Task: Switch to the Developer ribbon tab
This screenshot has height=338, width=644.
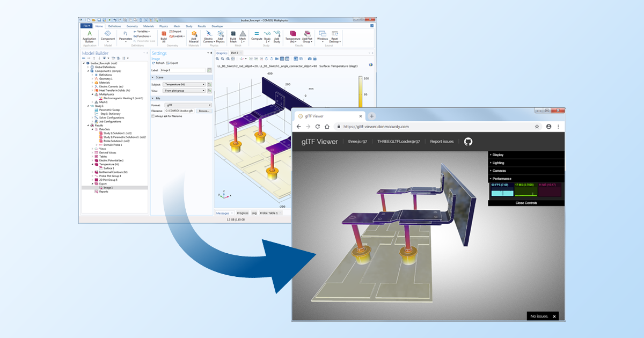Action: tap(217, 26)
